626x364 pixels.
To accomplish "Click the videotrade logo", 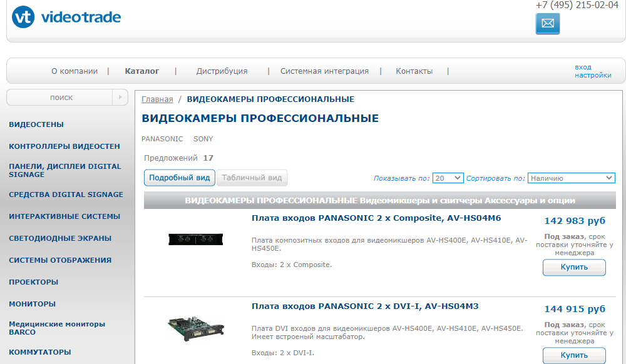I will tap(66, 17).
